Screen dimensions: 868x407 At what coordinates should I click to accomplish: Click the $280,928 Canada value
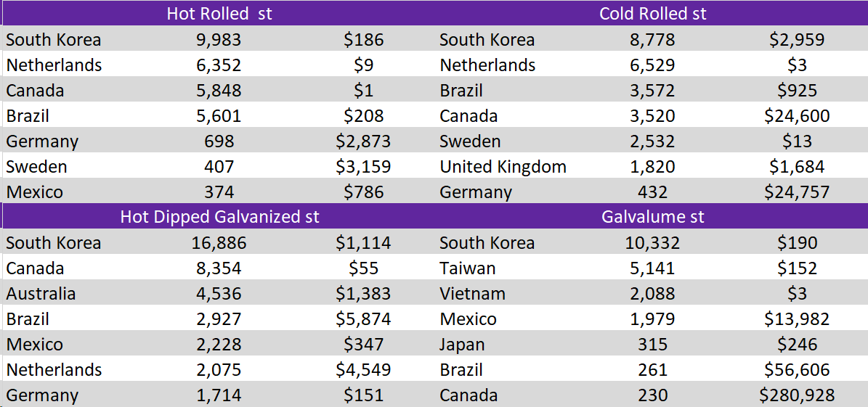797,395
